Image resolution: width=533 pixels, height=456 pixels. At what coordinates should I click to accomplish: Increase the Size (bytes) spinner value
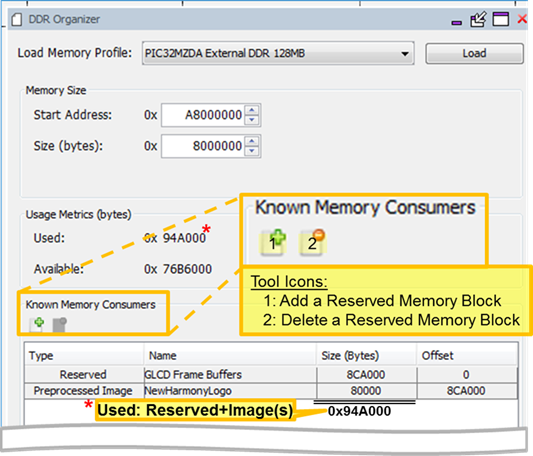(x=252, y=141)
